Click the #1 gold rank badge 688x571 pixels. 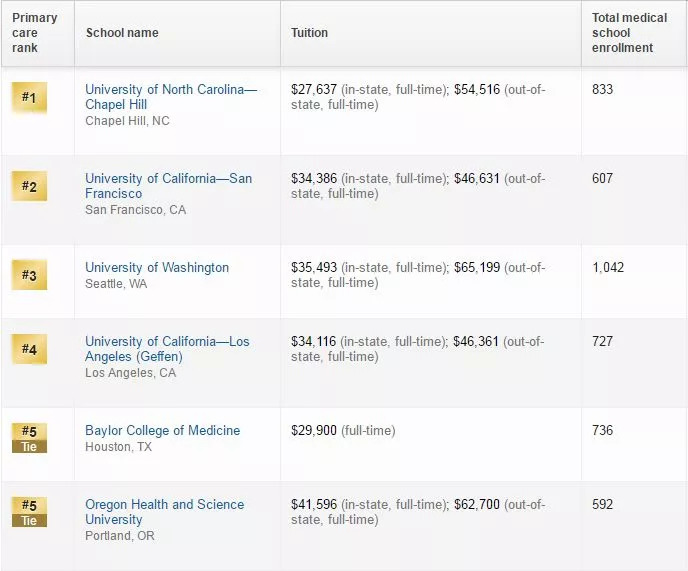pyautogui.click(x=29, y=97)
